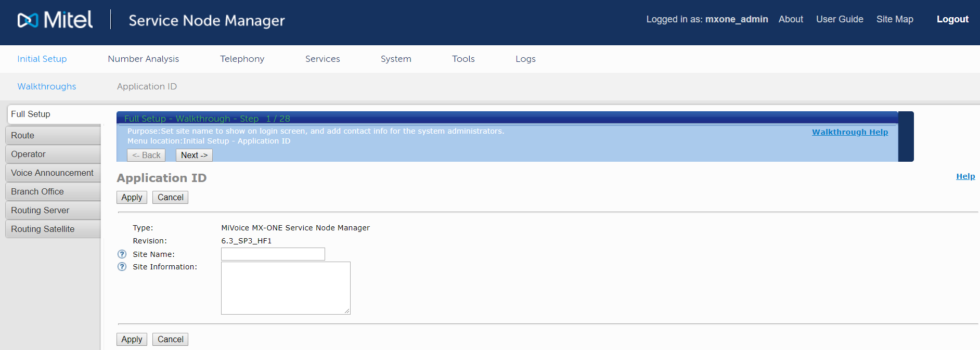
Task: Click the top Apply button
Action: coord(132,197)
